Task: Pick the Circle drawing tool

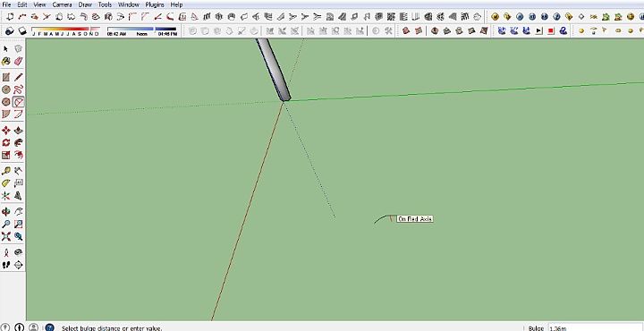Action: click(5, 89)
